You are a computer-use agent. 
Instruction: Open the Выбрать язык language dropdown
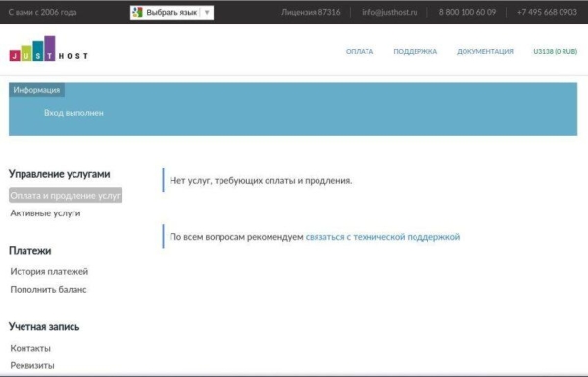pos(171,13)
